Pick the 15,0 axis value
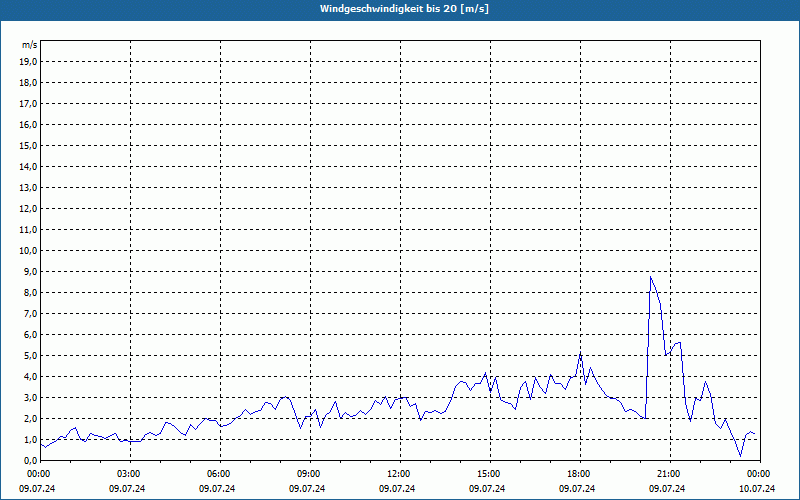This screenshot has width=800, height=500. (x=28, y=145)
